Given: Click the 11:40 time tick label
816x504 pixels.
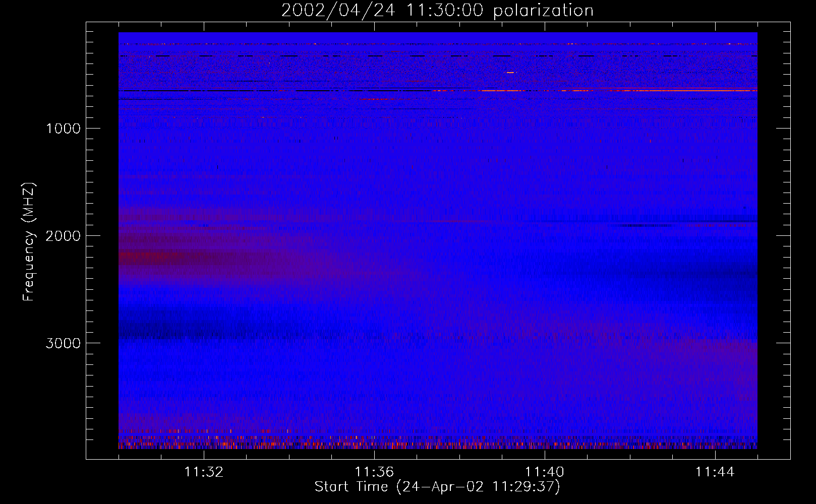Looking at the screenshot, I should tap(545, 472).
